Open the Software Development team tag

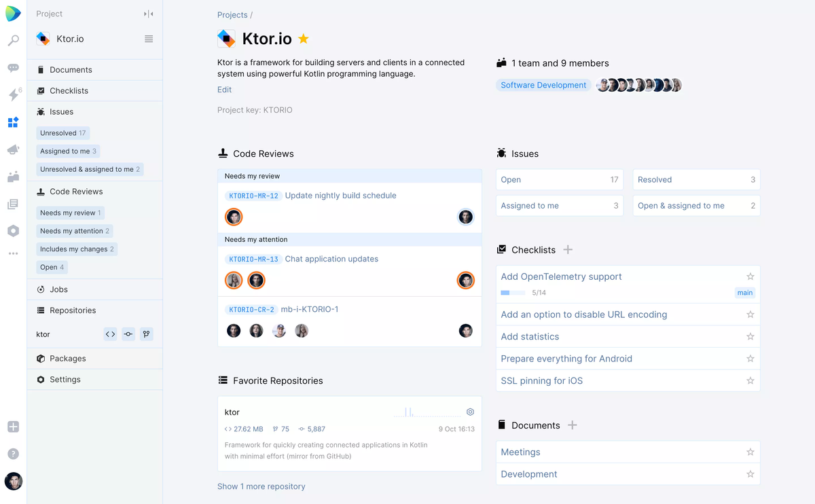tap(543, 85)
